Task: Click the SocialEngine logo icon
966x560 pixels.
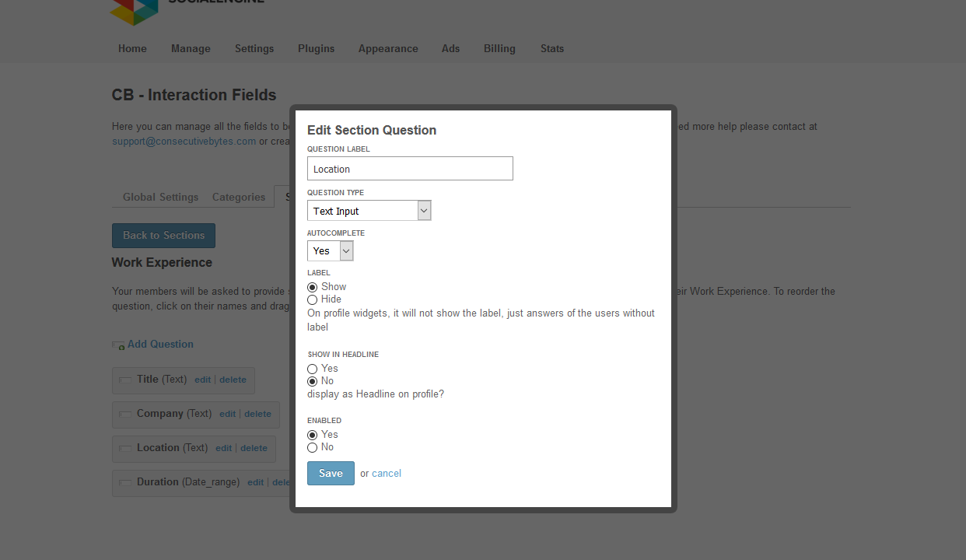Action: pyautogui.click(x=134, y=11)
